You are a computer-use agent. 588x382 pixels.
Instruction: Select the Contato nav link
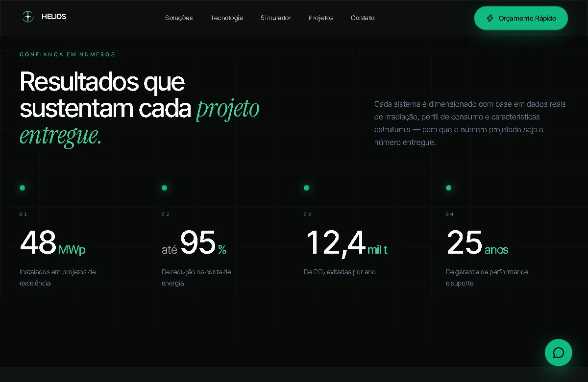point(363,18)
